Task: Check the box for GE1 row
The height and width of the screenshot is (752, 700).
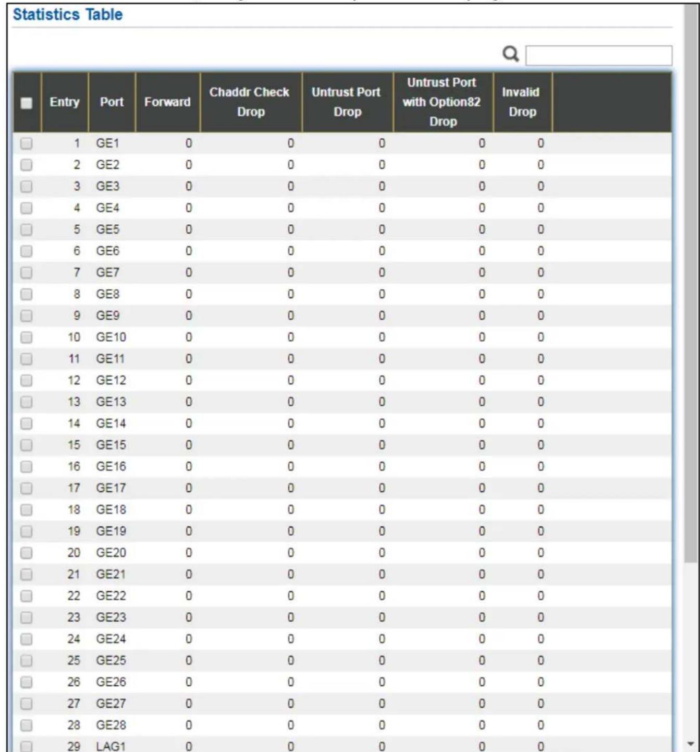Action: point(26,143)
